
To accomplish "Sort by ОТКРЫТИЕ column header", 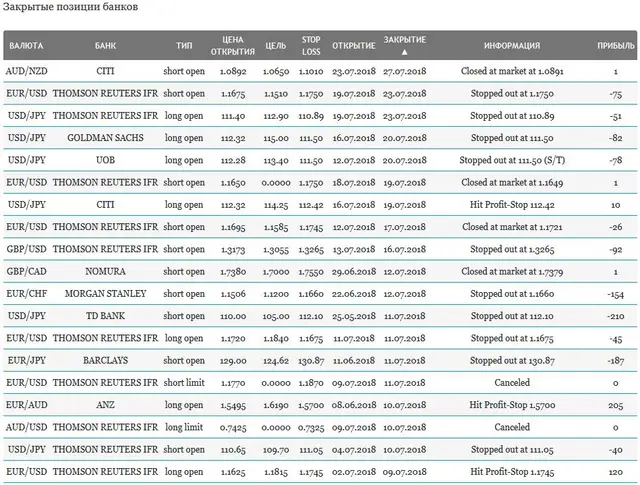I will [354, 46].
